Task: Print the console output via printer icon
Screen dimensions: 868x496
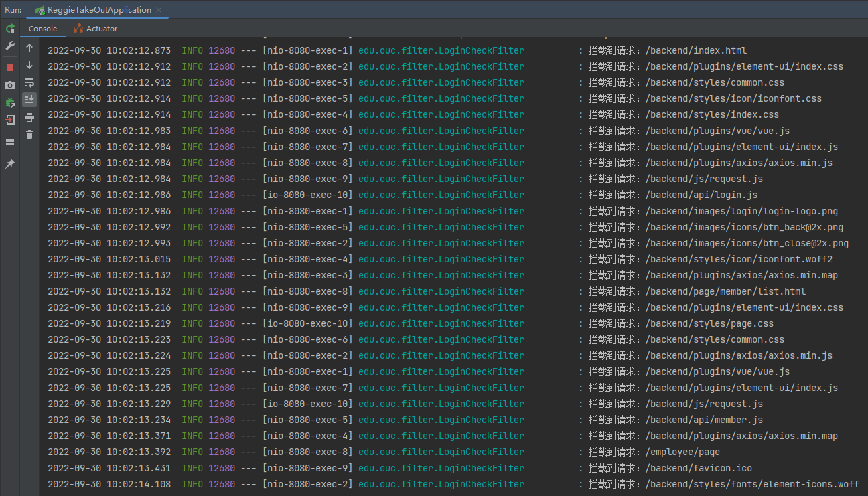Action: point(29,117)
